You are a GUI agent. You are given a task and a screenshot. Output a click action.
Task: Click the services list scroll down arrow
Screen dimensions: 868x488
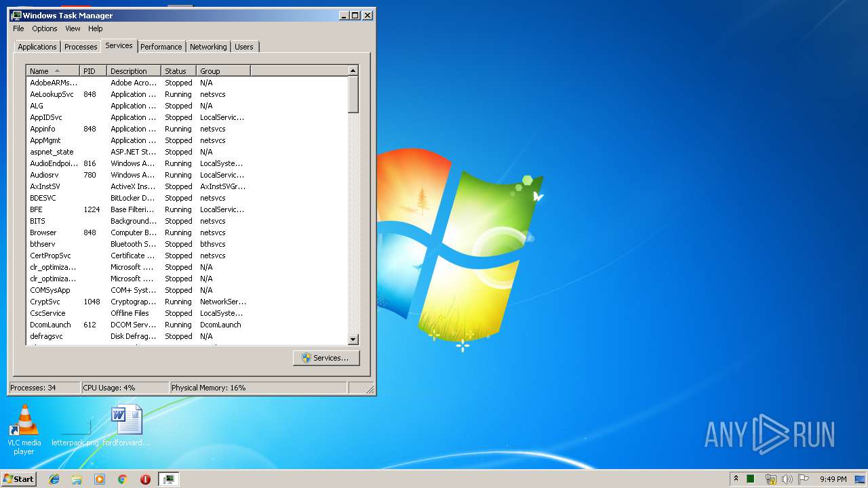click(x=353, y=339)
